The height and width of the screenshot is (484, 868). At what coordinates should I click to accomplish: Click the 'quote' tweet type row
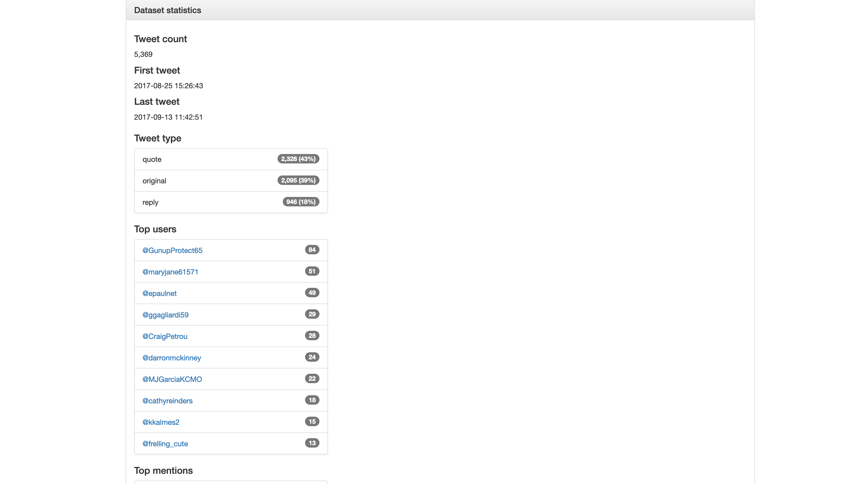(x=231, y=159)
